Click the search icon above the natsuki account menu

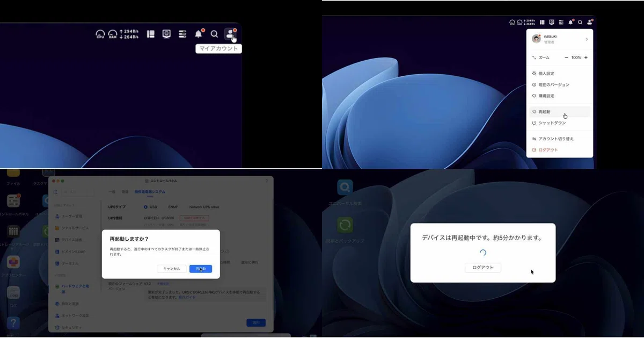[x=580, y=23]
